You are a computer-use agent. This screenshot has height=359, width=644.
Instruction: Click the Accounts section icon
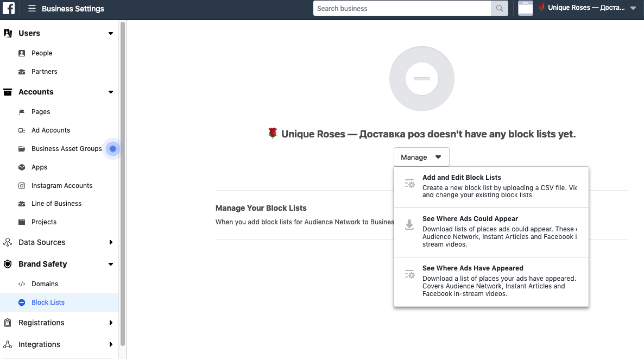(x=8, y=92)
